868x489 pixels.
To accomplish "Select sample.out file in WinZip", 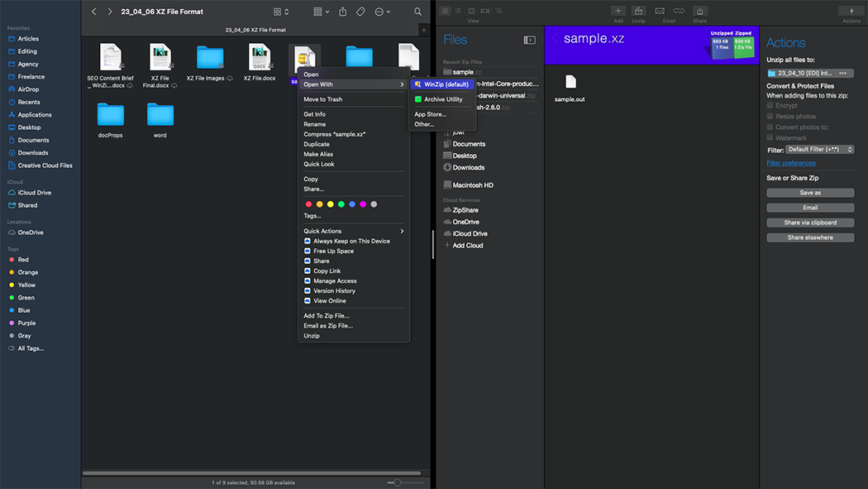I will tap(570, 89).
